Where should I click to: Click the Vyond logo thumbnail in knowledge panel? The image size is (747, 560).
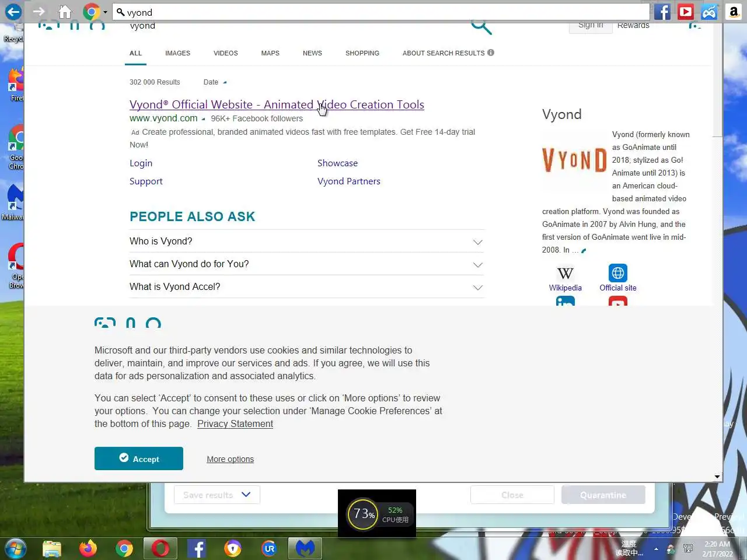coord(574,160)
